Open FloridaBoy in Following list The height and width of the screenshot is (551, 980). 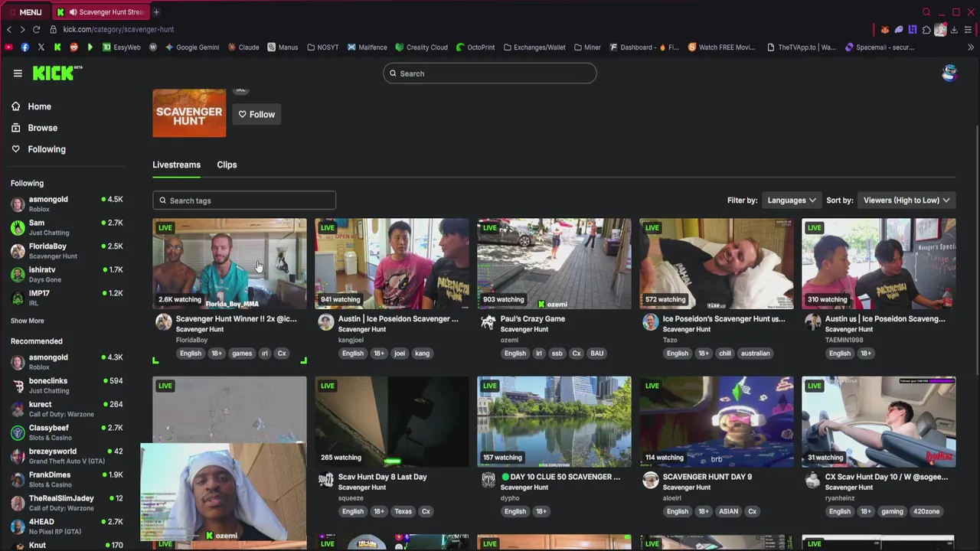(67, 251)
